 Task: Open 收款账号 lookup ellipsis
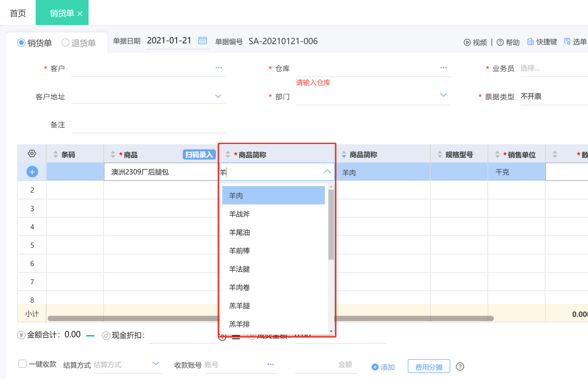271,364
